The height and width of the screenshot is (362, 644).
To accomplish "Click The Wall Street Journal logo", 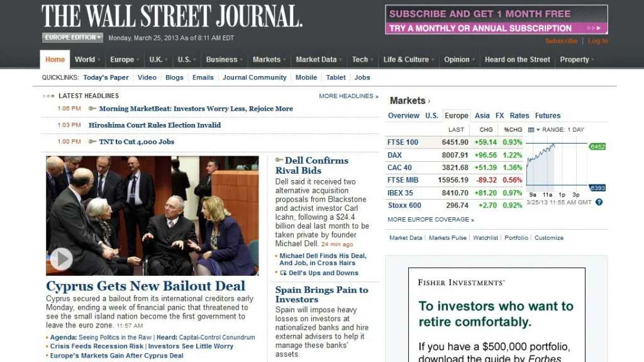I will point(172,16).
